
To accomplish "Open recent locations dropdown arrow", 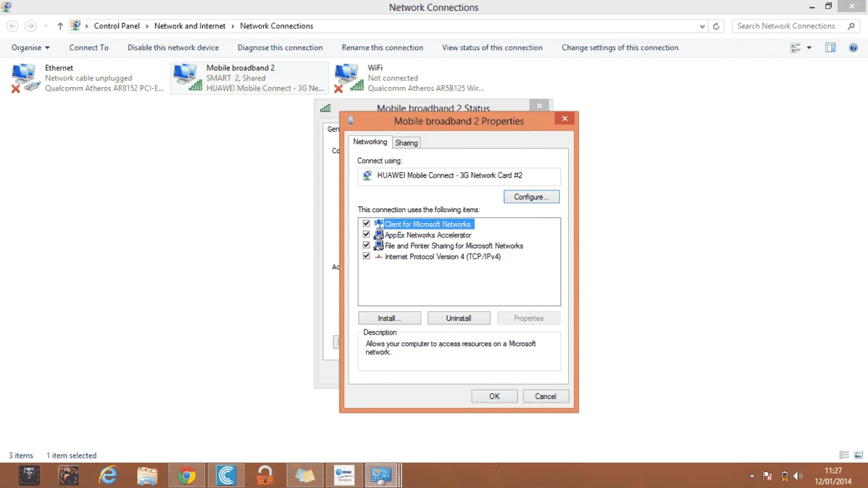I will coord(46,26).
